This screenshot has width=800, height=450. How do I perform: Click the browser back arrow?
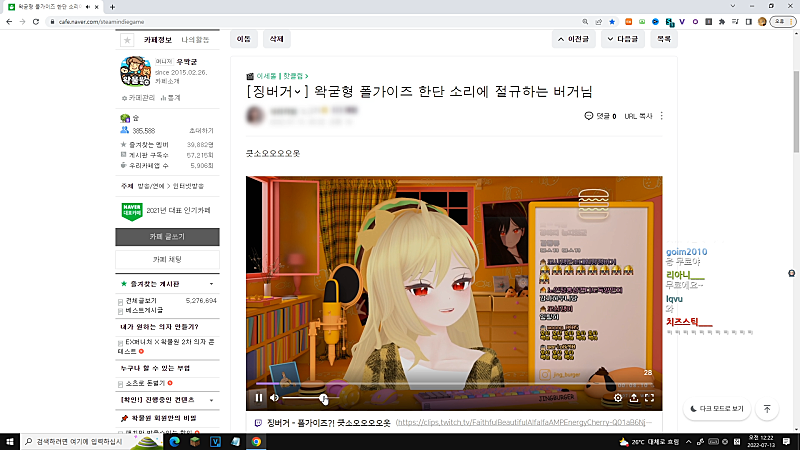9,22
